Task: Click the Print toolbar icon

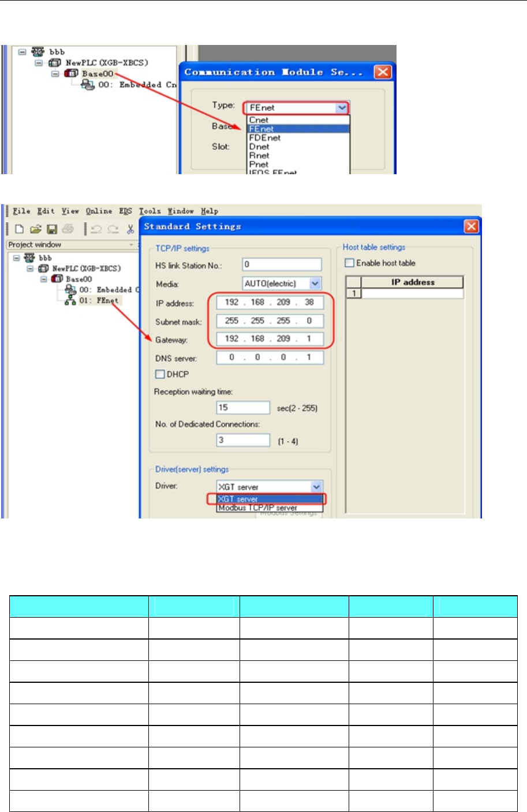Action: [x=68, y=229]
